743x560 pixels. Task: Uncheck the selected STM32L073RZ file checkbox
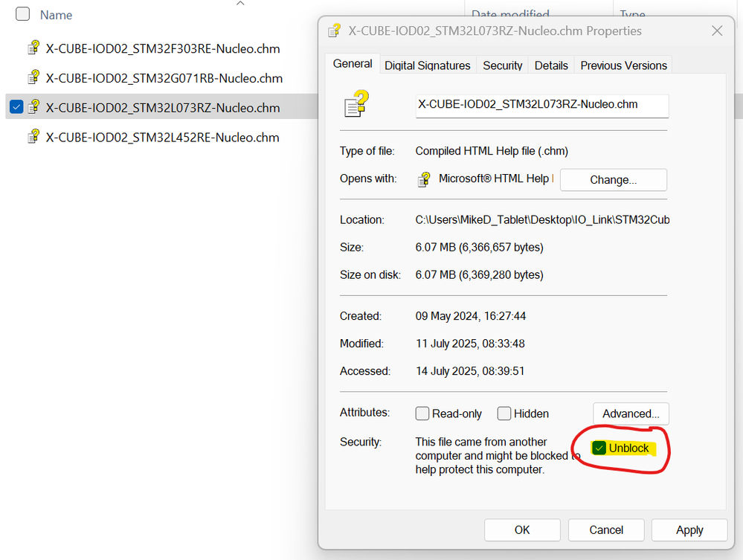click(16, 107)
